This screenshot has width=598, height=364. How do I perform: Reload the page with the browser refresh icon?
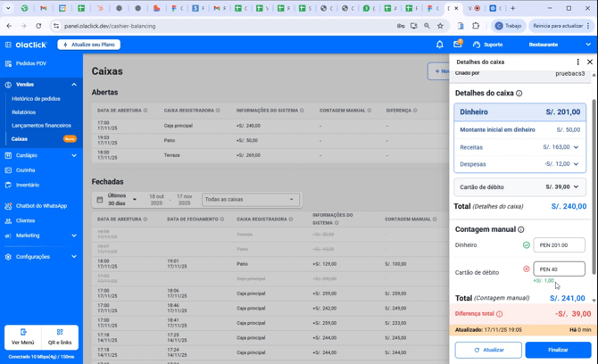(38, 26)
